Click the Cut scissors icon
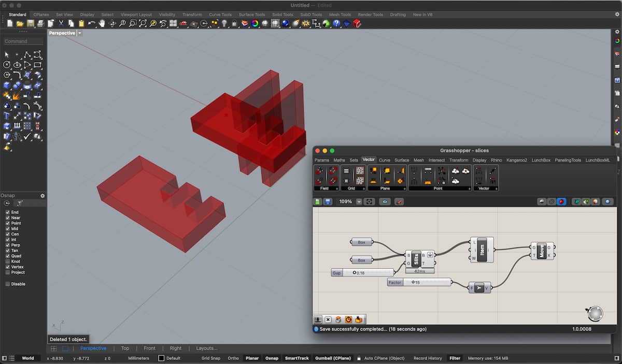Image resolution: width=622 pixels, height=364 pixels. [61, 23]
